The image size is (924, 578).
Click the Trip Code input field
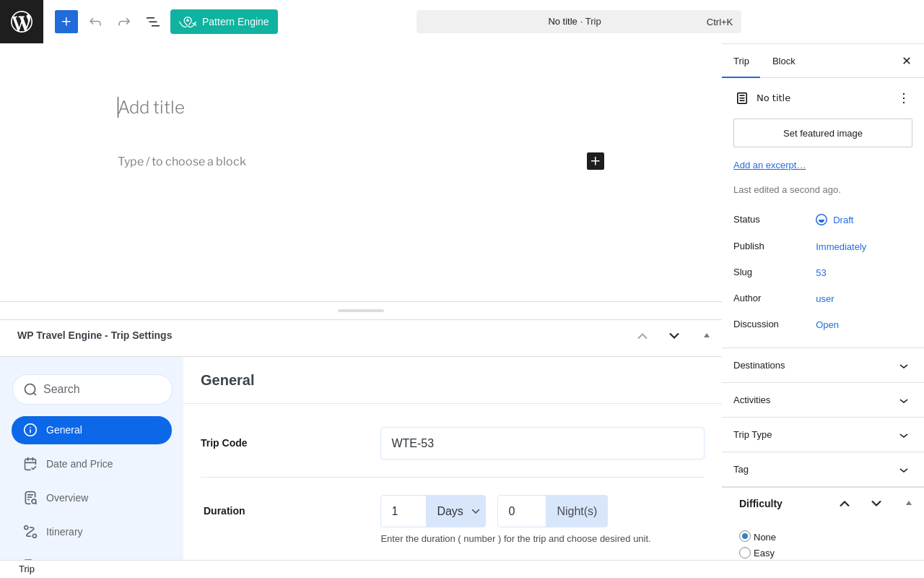pos(542,444)
